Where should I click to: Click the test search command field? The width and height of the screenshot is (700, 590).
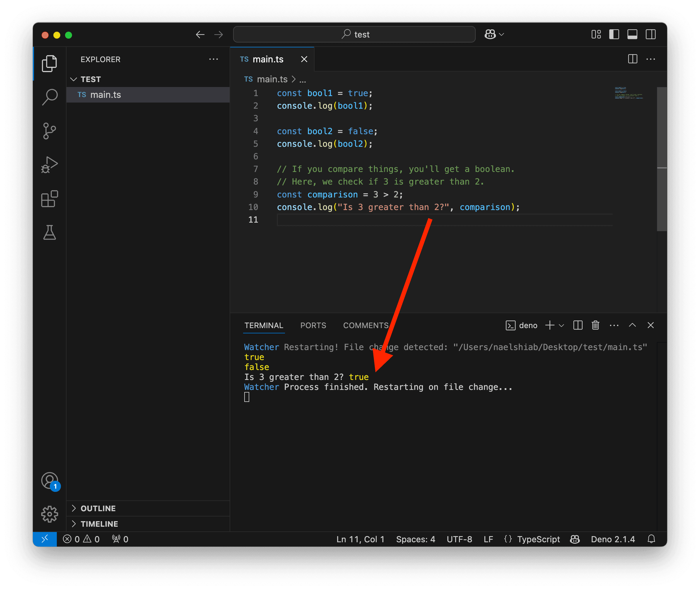[x=354, y=35]
